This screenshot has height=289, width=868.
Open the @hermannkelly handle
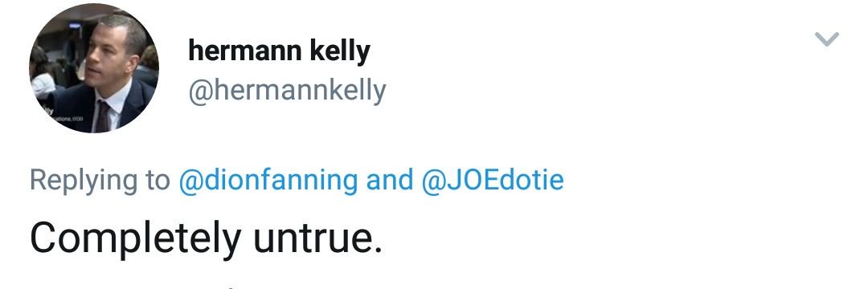tap(287, 91)
